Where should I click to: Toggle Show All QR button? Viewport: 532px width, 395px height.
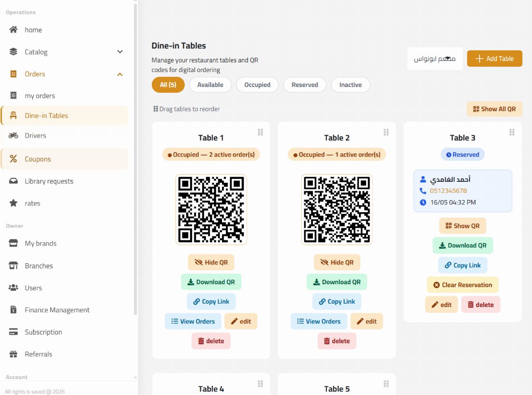point(494,109)
